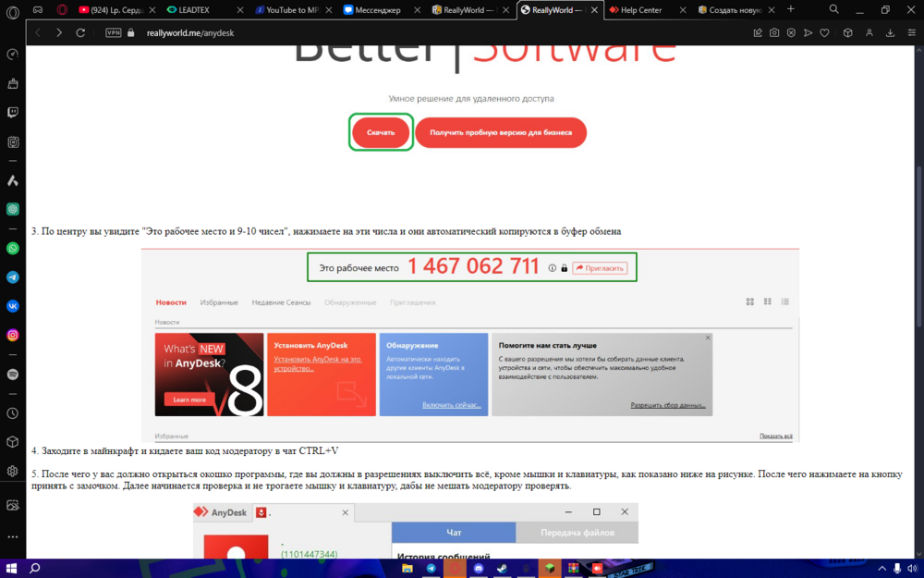Click the Показать всё link
The height and width of the screenshot is (578, 924).
click(775, 436)
